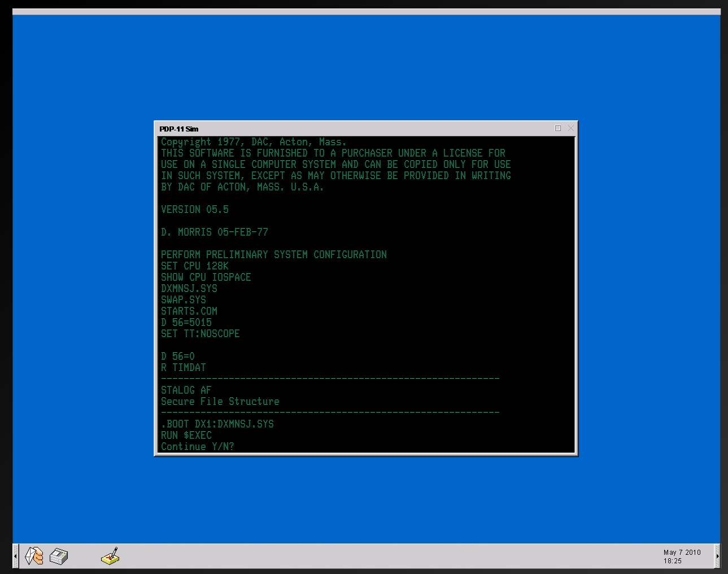Click 'PERFORM PRELIMINARY SYSTEM CONFIGURATION' line
Image resolution: width=728 pixels, height=574 pixels.
274,255
